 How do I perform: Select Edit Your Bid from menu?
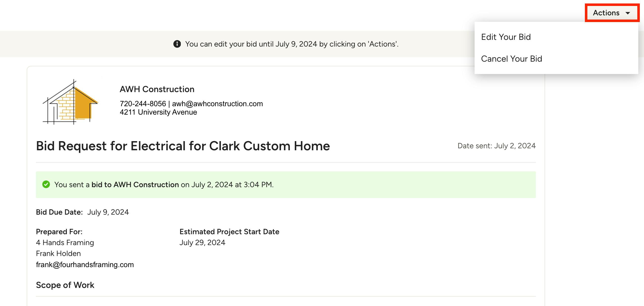point(506,37)
